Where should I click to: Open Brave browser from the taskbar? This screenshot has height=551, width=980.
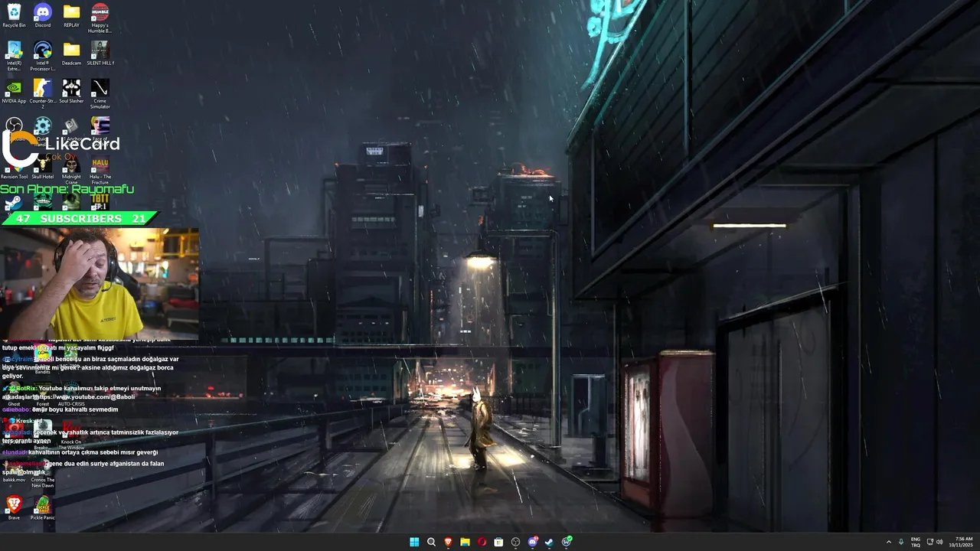448,542
